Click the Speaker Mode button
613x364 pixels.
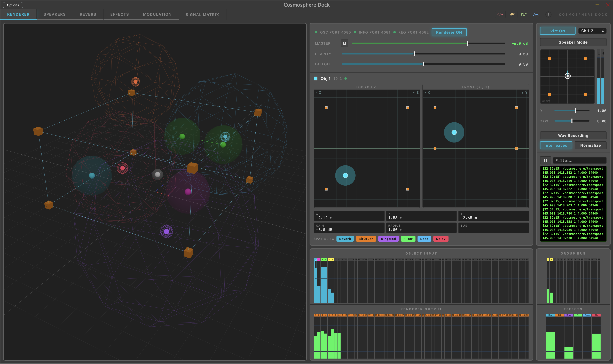click(x=573, y=42)
